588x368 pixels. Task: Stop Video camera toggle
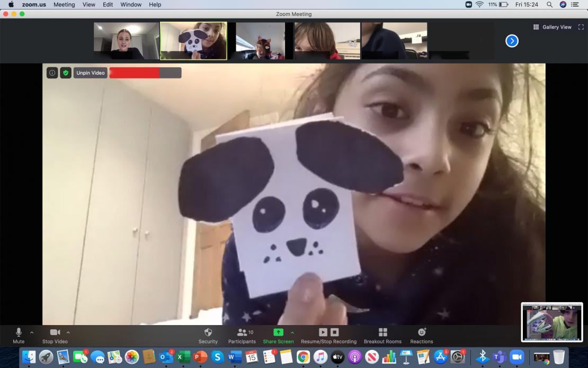click(x=55, y=332)
